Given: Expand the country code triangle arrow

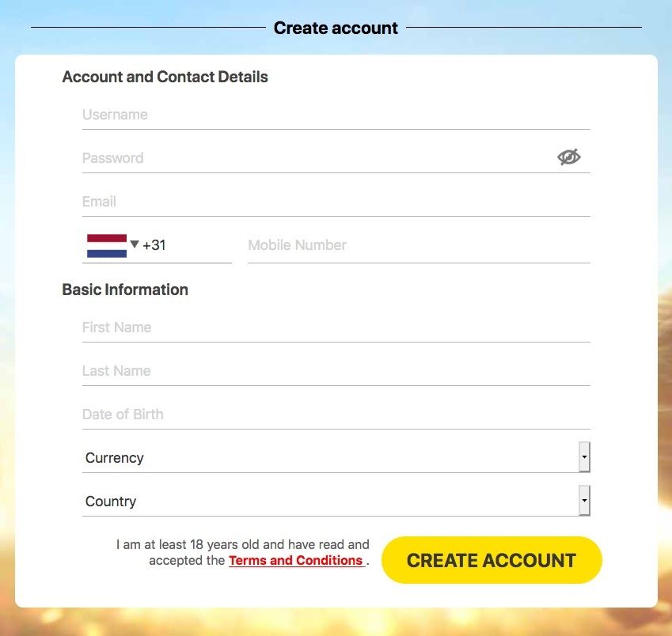Looking at the screenshot, I should [x=135, y=244].
